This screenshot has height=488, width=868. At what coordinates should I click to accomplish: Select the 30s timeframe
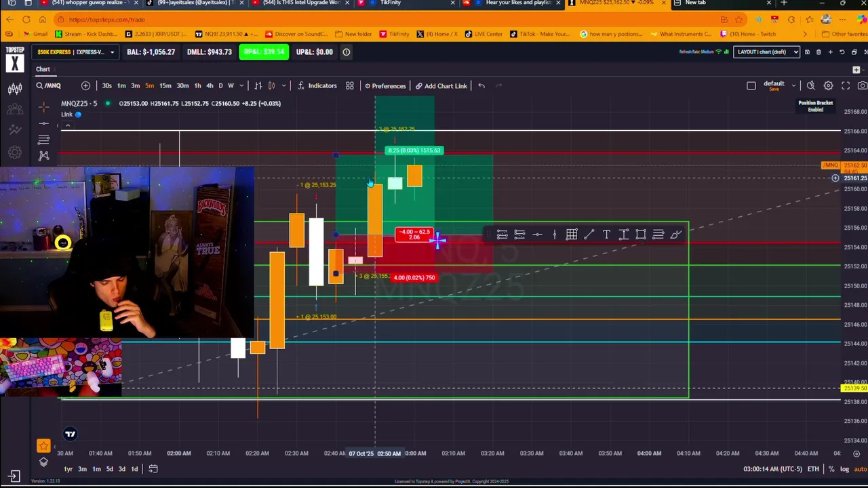[106, 85]
